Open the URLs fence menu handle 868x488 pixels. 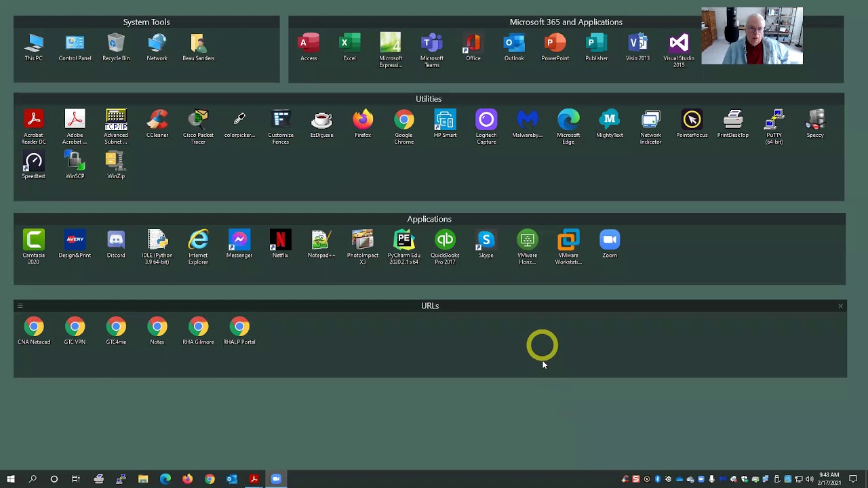[x=20, y=306]
